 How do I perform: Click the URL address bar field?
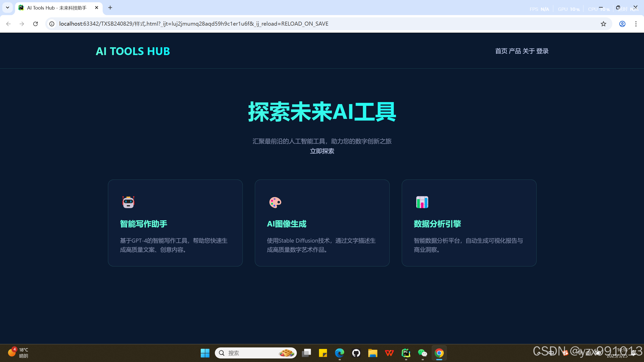tap(302, 24)
